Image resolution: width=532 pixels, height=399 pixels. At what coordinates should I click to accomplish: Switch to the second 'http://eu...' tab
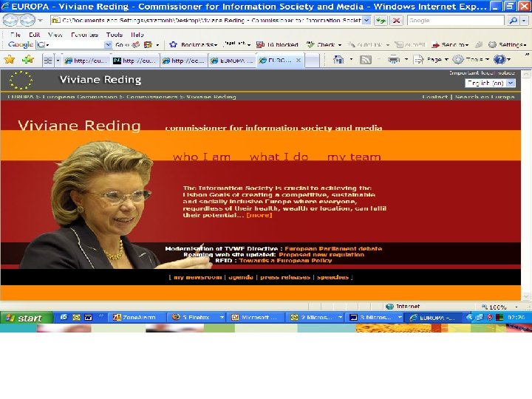pyautogui.click(x=136, y=61)
